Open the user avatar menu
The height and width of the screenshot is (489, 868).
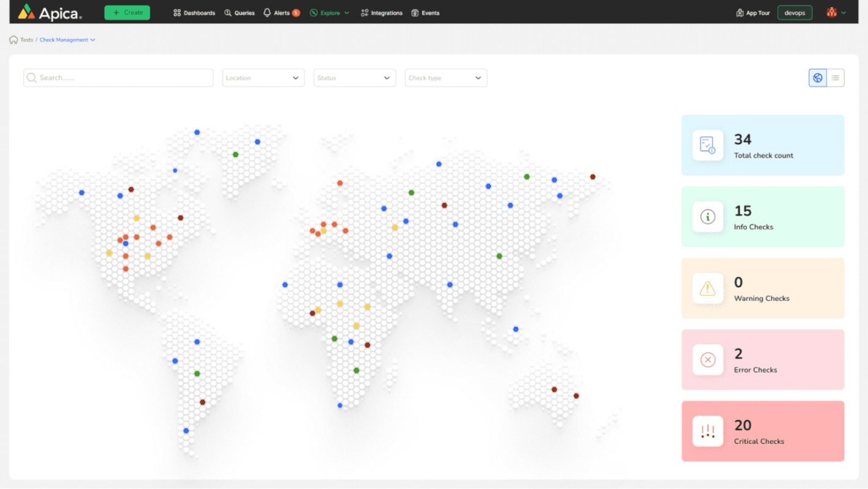[836, 12]
